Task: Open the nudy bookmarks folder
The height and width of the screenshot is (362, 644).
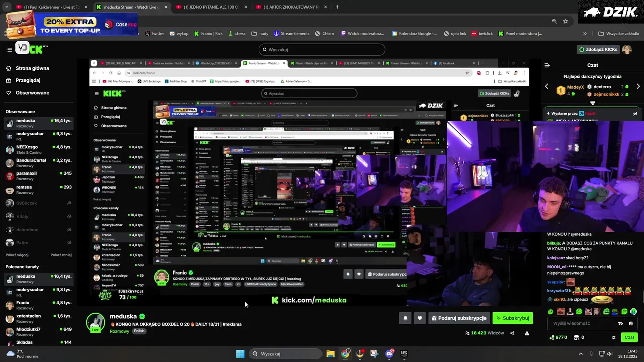Action: pyautogui.click(x=260, y=34)
